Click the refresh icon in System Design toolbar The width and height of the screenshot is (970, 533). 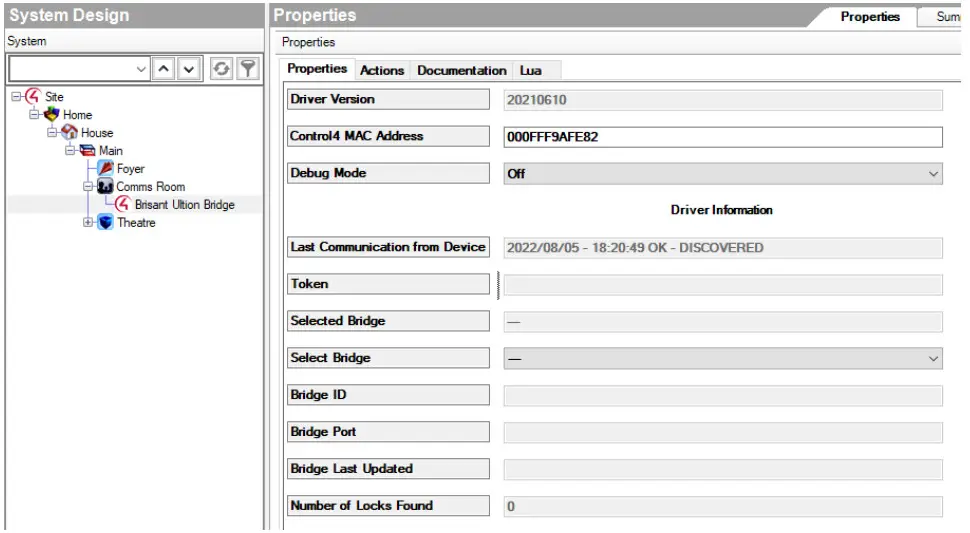pos(221,69)
